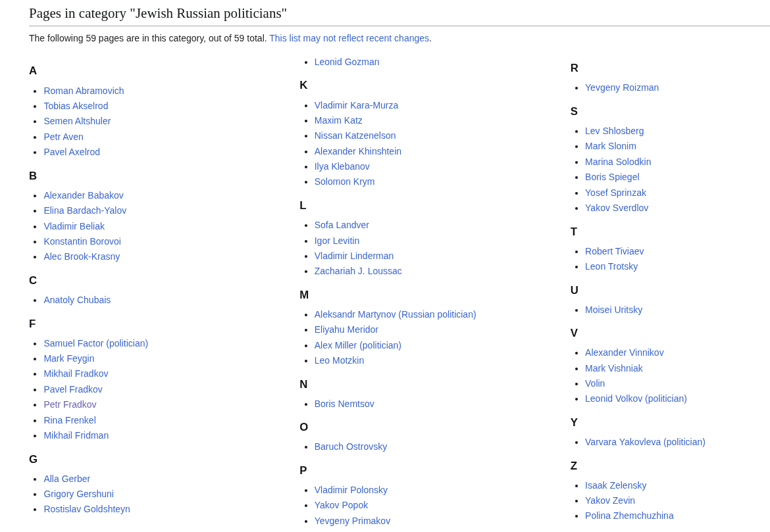Click Rina Frenkel link

(x=70, y=421)
